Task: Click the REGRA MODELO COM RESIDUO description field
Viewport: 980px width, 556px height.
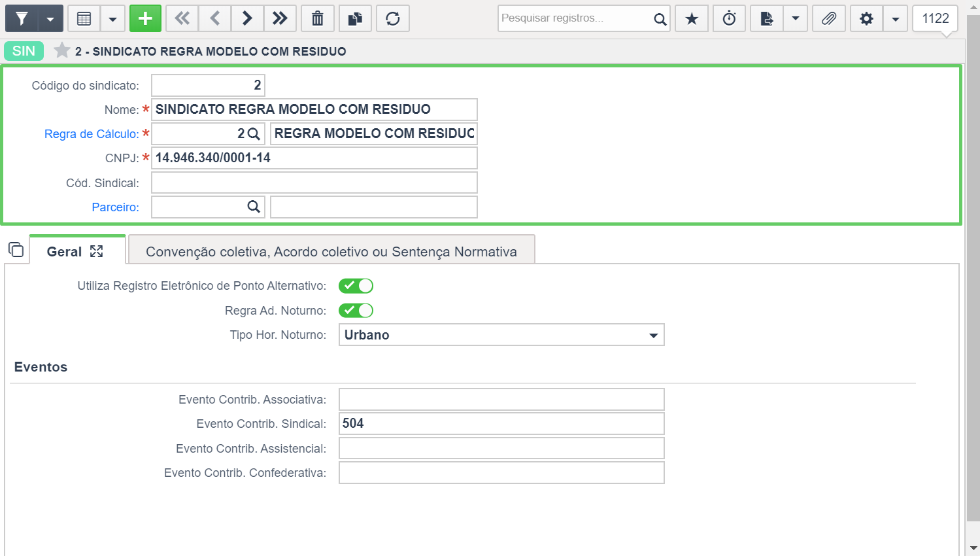Action: tap(374, 133)
